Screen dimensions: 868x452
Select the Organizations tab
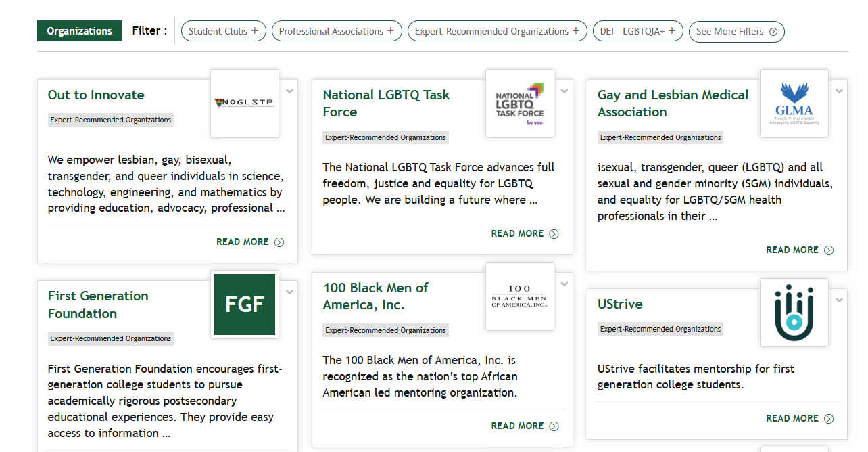(79, 31)
